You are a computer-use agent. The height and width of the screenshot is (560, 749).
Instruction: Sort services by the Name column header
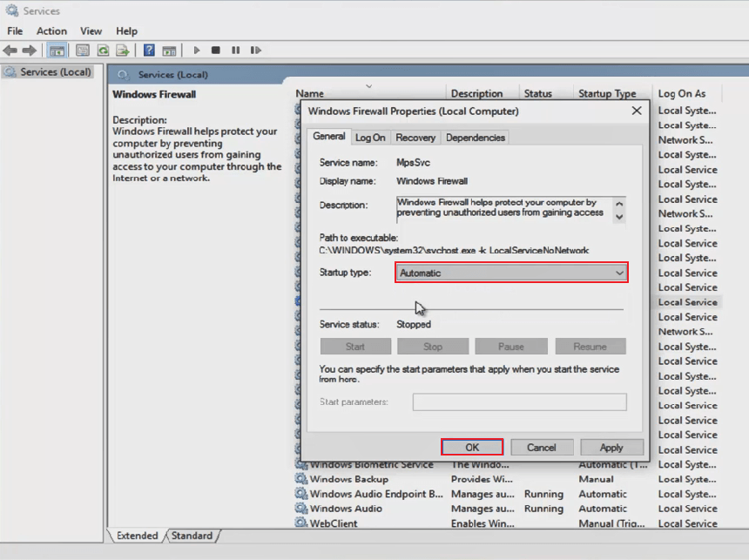point(370,93)
